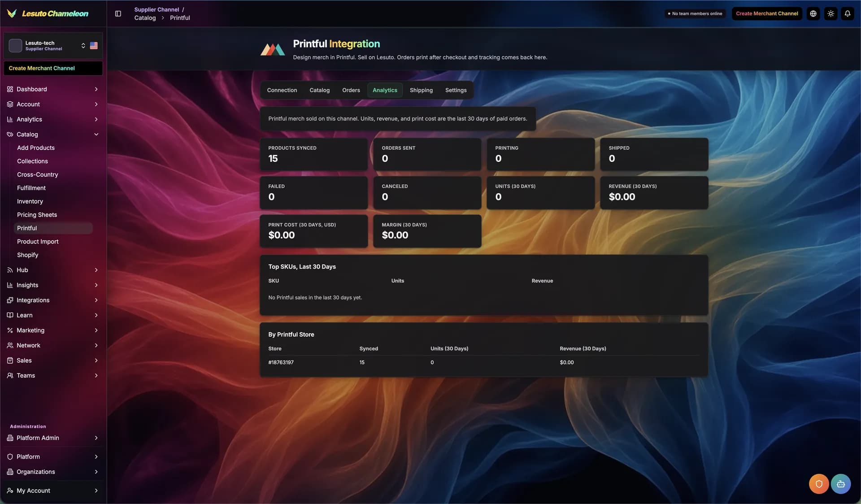Screen dimensions: 861x504
Task: Click the Platform Admin building icon
Action: pyautogui.click(x=10, y=438)
